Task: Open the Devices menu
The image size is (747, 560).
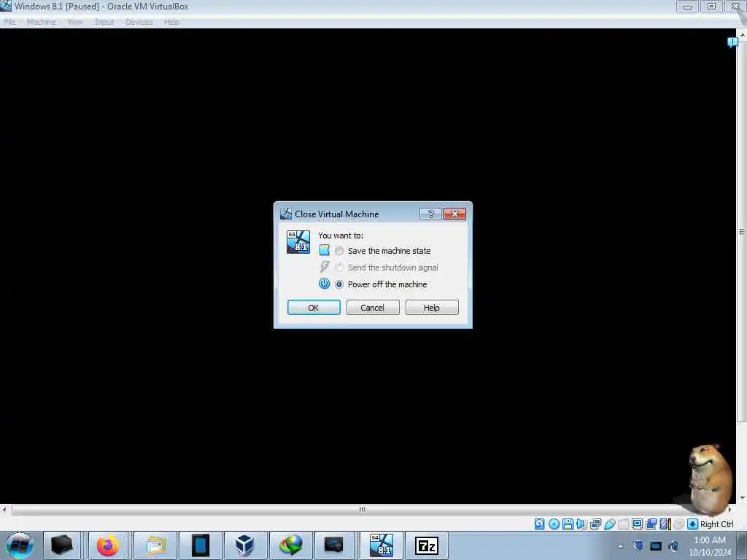Action: click(x=139, y=22)
